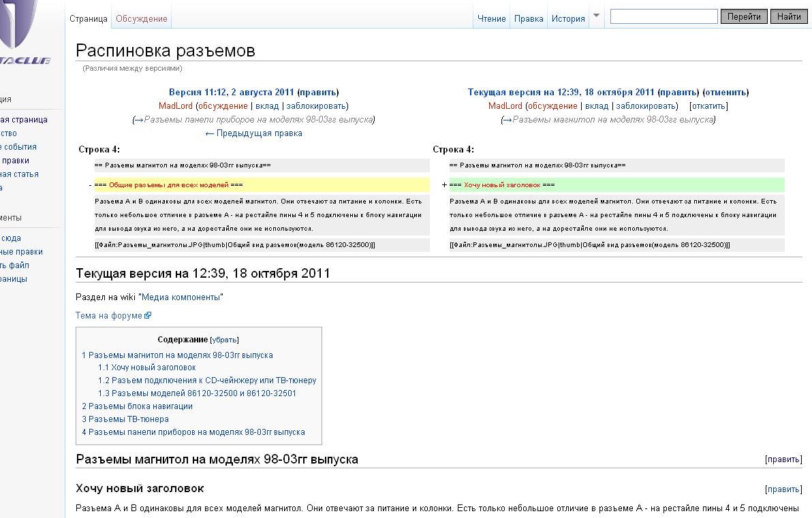Open the Чтение view tab
Viewport: 812px width, 518px height.
point(492,19)
